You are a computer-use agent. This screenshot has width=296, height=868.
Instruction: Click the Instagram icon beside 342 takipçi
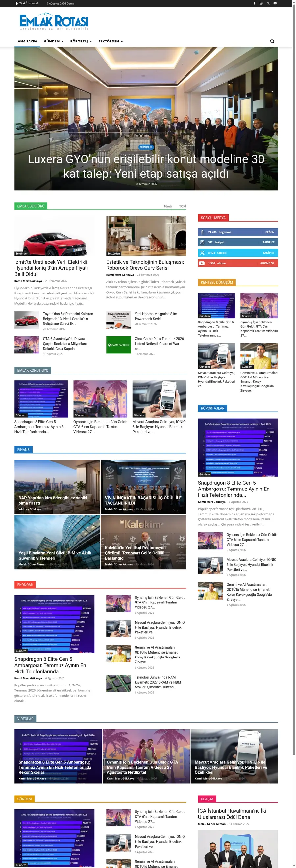[x=202, y=242]
